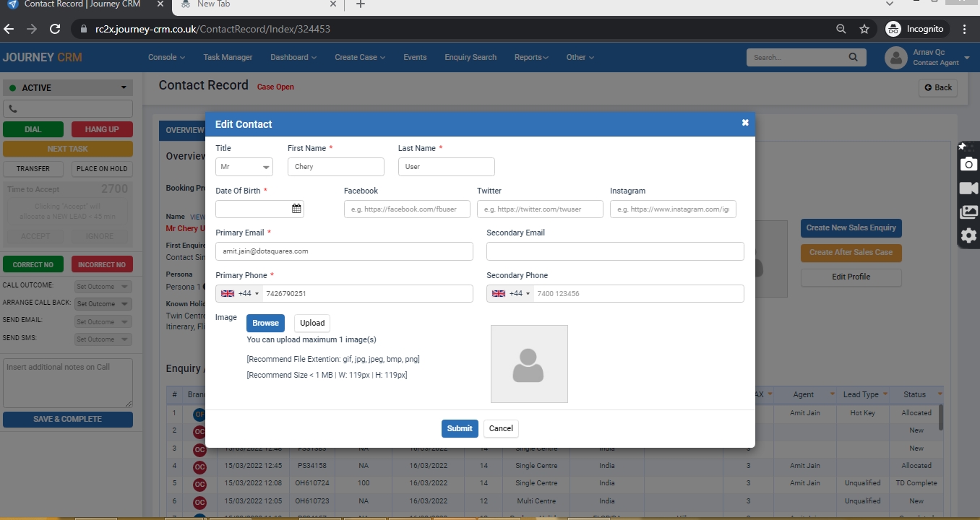The image size is (980, 520).
Task: Sort table by Status column arrow
Action: click(x=940, y=394)
